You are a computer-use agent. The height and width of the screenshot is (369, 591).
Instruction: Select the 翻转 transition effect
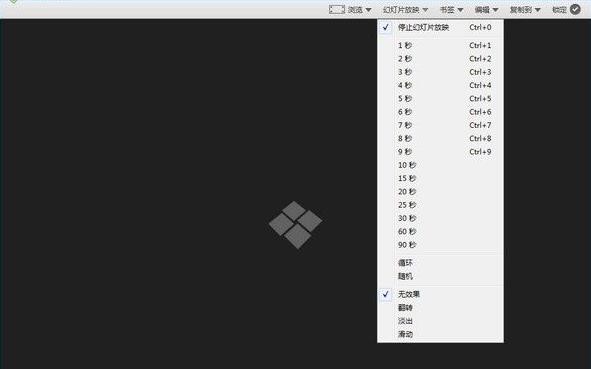[440, 308]
